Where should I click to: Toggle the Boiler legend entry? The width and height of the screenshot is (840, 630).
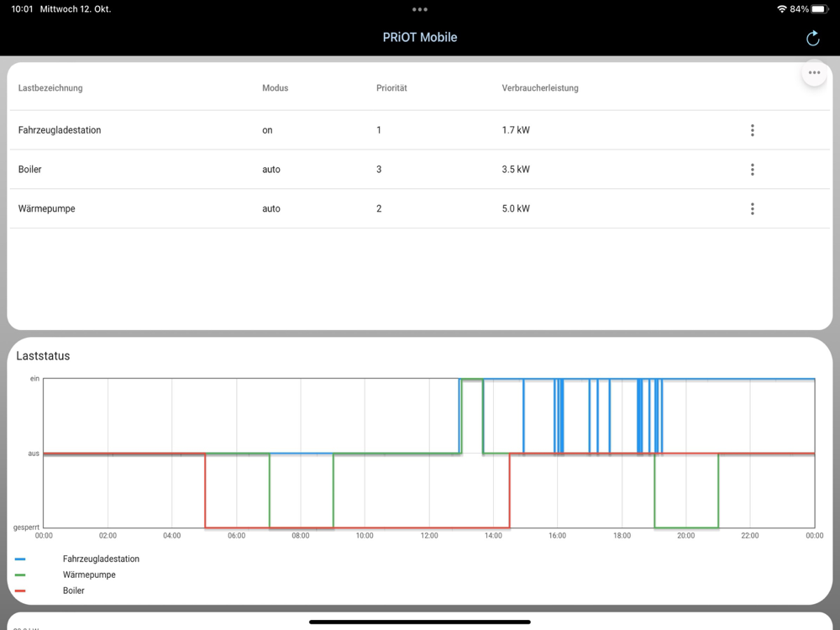click(x=73, y=591)
